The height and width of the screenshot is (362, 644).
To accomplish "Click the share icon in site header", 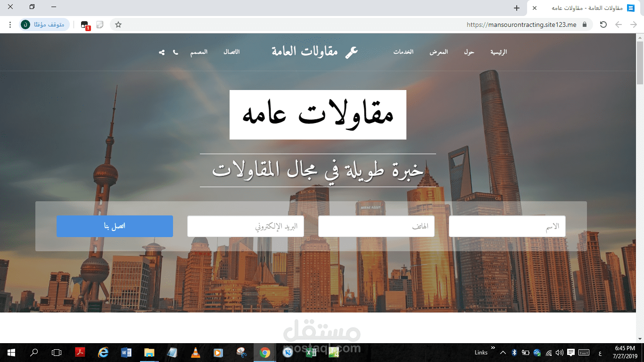I will (x=162, y=52).
